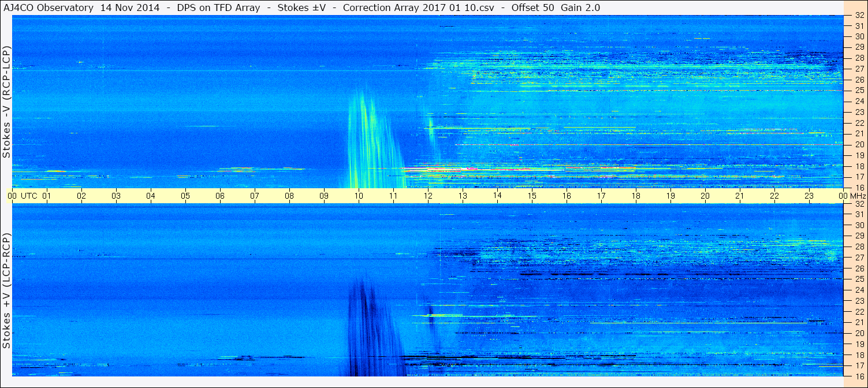Viewport: 868px width, 388px height.
Task: Select the 03 hour tick label
Action: click(x=116, y=196)
